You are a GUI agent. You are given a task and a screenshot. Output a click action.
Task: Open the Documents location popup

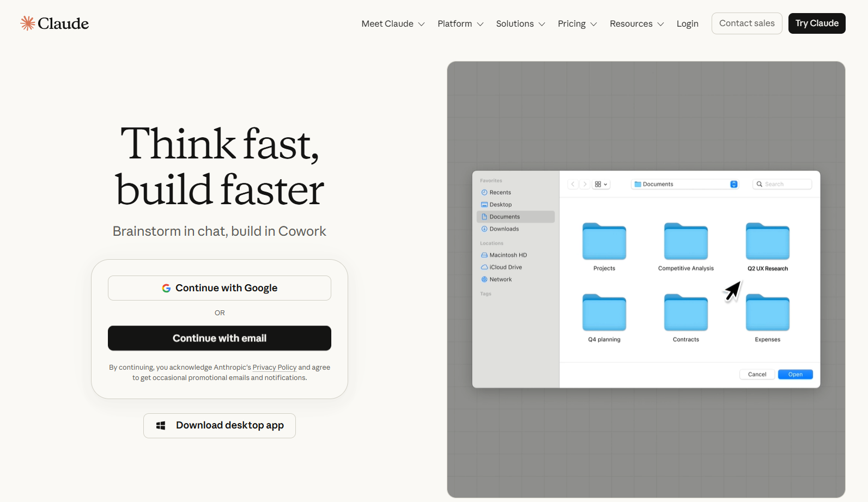(x=685, y=184)
